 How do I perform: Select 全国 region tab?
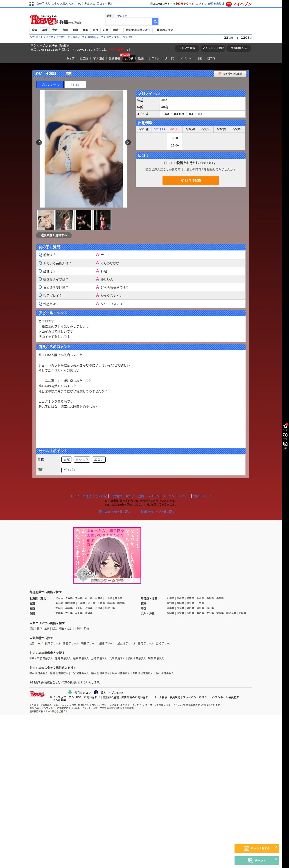click(x=35, y=30)
